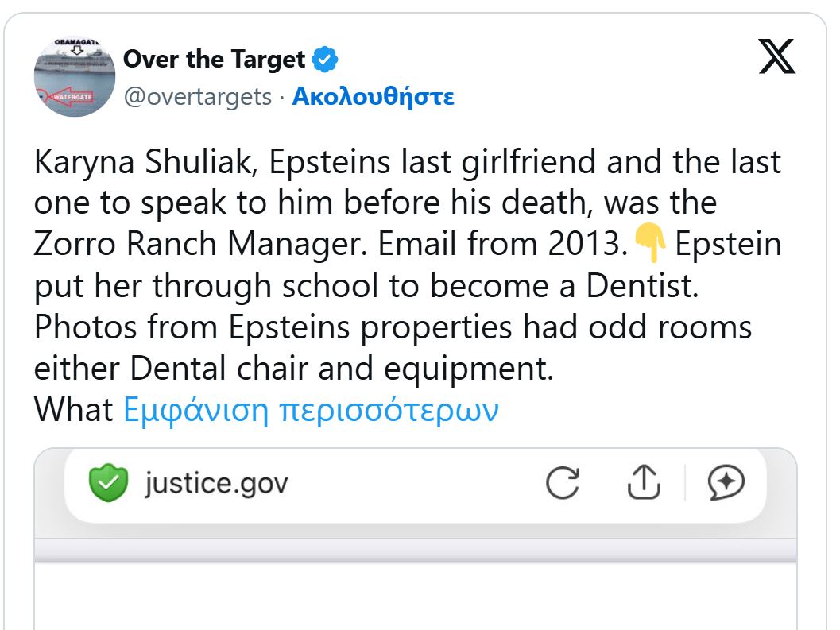
Task: Open the Over the Target profile avatar
Action: (75, 76)
